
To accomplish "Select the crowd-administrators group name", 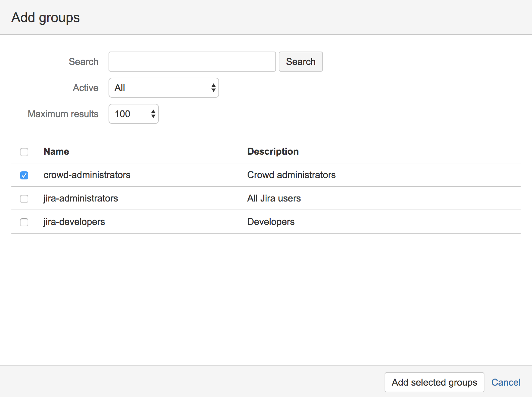I will pyautogui.click(x=87, y=175).
